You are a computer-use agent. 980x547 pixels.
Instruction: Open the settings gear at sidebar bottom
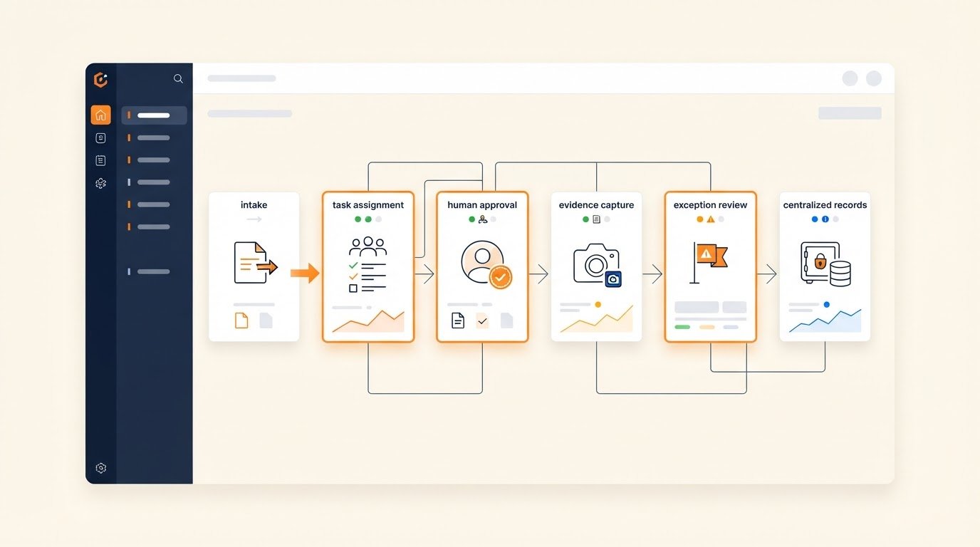pos(100,468)
